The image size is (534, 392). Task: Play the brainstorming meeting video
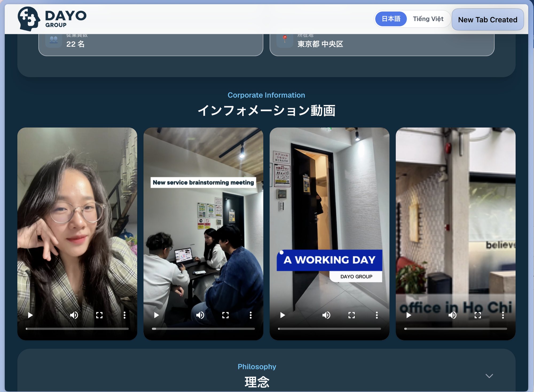click(x=156, y=315)
